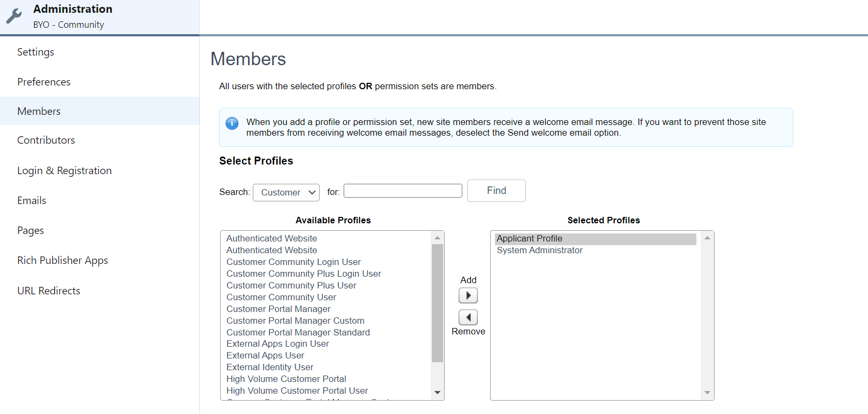The height and width of the screenshot is (414, 868).
Task: Open the Contributors page
Action: (46, 140)
